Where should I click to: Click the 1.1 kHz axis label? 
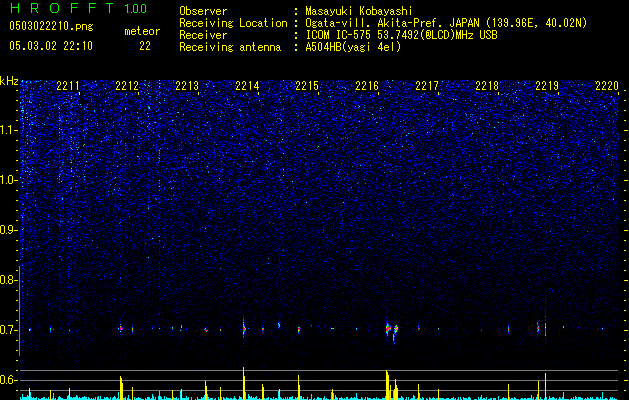pos(8,130)
